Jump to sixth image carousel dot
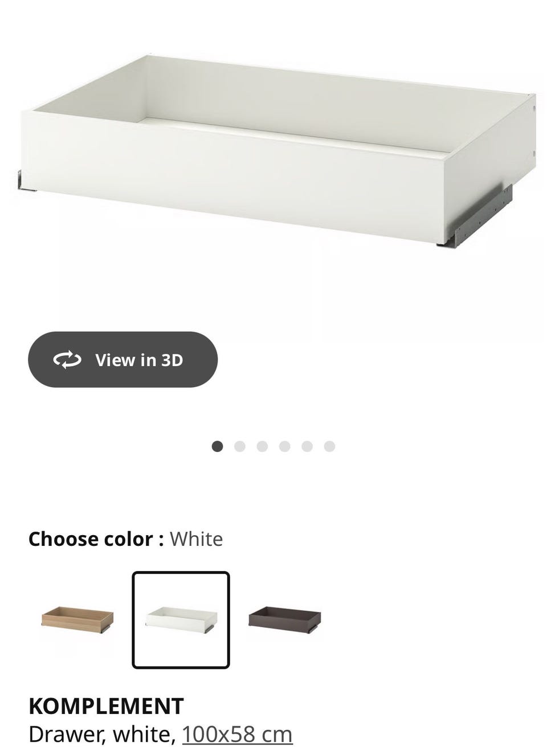 pos(329,446)
